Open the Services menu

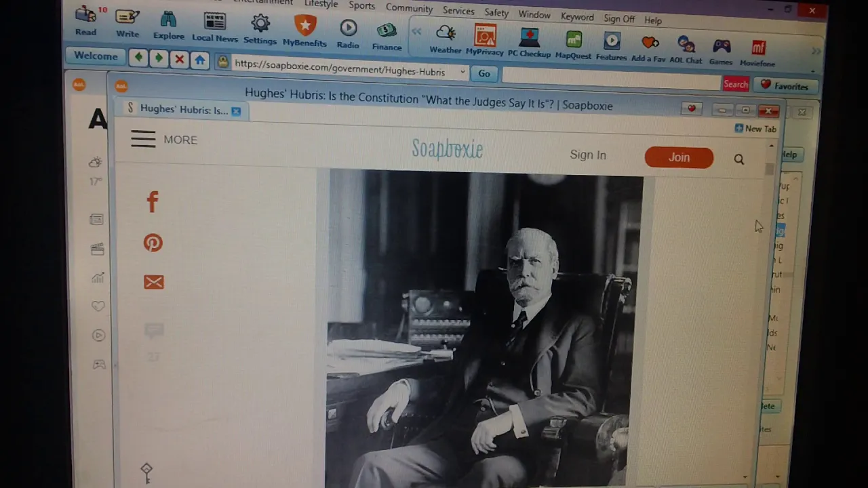coord(458,10)
